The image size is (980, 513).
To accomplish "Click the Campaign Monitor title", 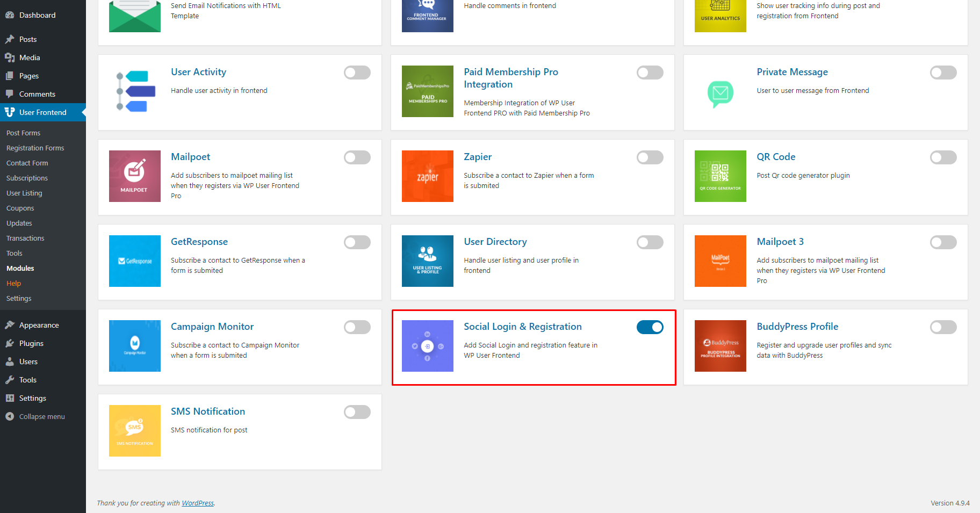I will (212, 327).
